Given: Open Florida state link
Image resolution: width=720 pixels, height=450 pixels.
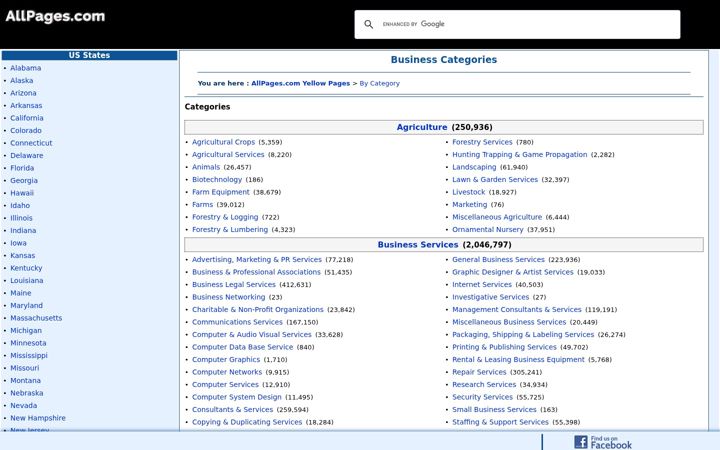Looking at the screenshot, I should click(22, 168).
